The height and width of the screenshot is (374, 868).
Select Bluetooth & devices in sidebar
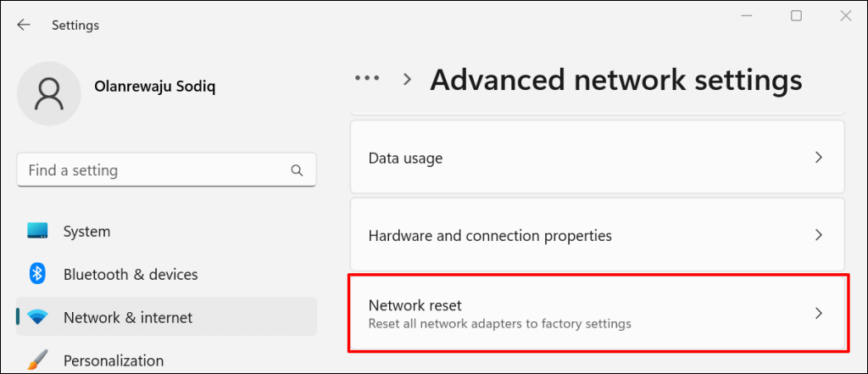130,274
